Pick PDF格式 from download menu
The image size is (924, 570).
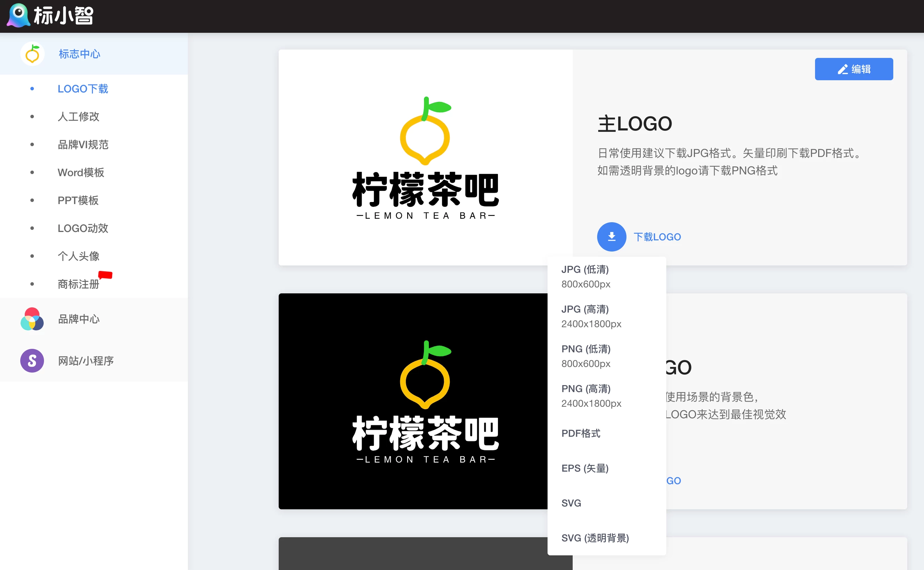click(581, 433)
